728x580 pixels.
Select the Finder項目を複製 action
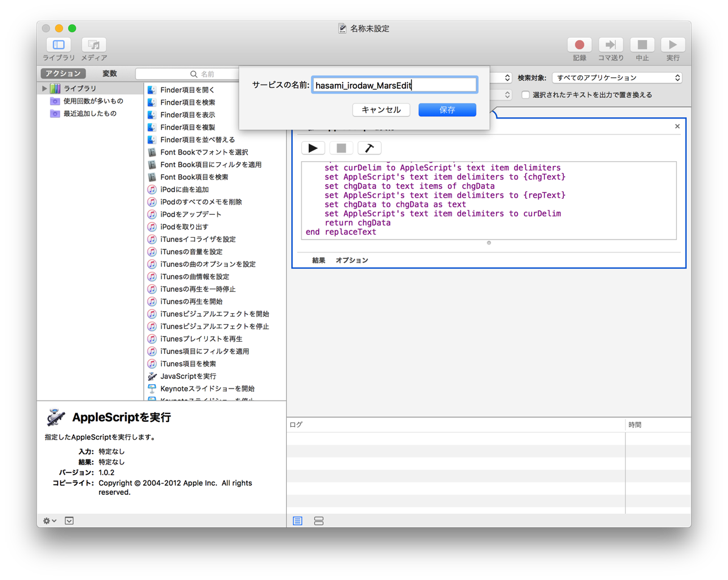click(x=187, y=127)
